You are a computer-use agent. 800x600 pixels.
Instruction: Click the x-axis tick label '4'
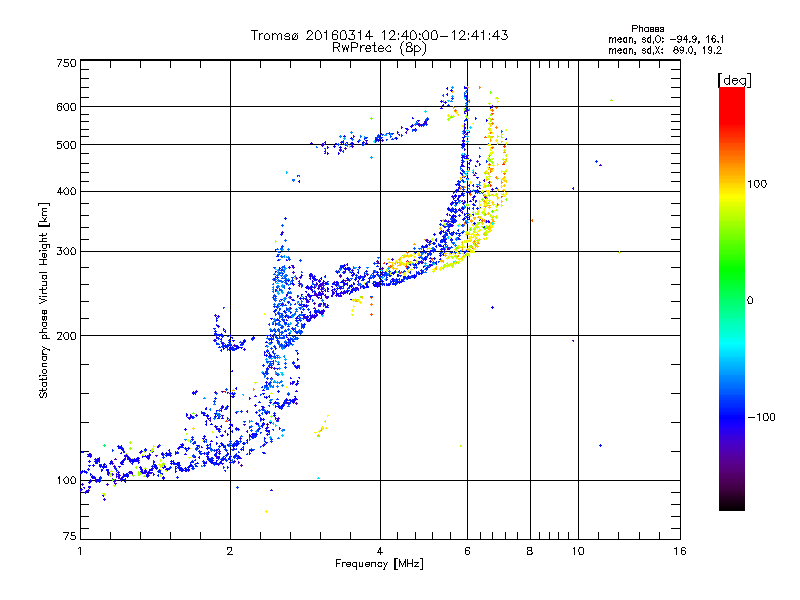(x=380, y=551)
